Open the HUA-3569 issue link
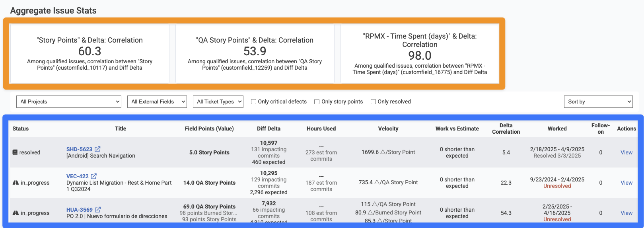Screen dimensions: 644x228 (80, 210)
